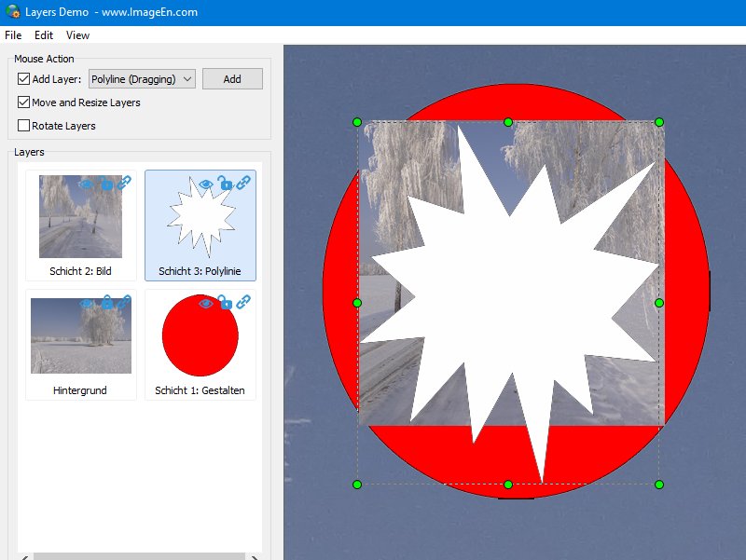Click the middle-right green resize handle

tap(659, 303)
